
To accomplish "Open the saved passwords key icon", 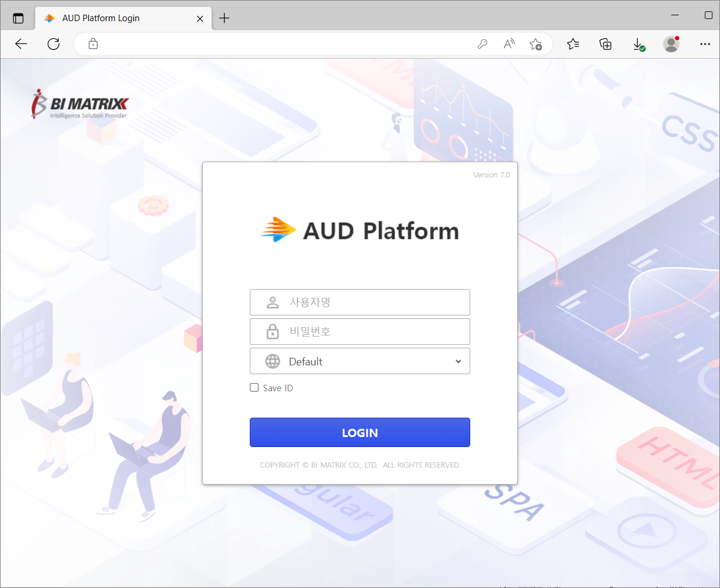I will click(x=483, y=44).
